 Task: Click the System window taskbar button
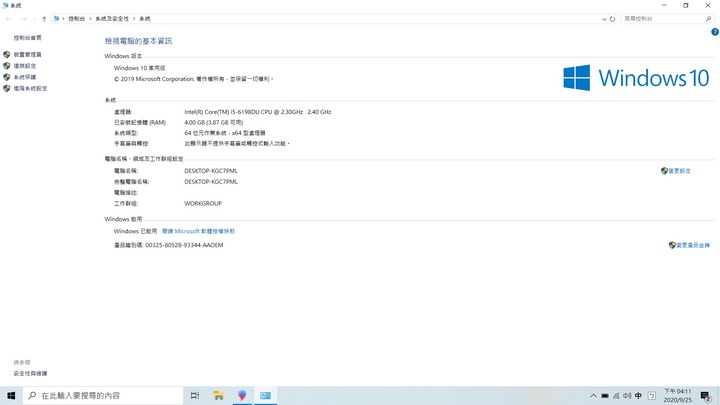pos(265,395)
